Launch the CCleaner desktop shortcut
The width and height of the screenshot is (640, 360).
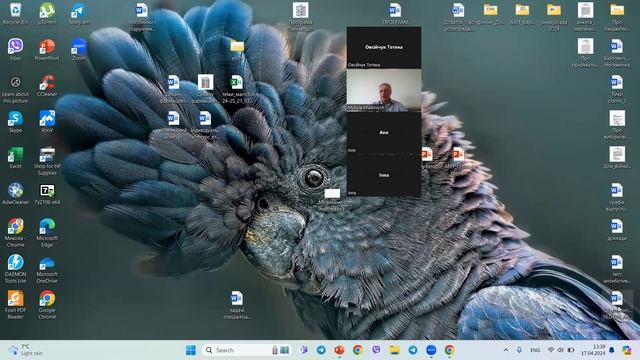pyautogui.click(x=47, y=85)
